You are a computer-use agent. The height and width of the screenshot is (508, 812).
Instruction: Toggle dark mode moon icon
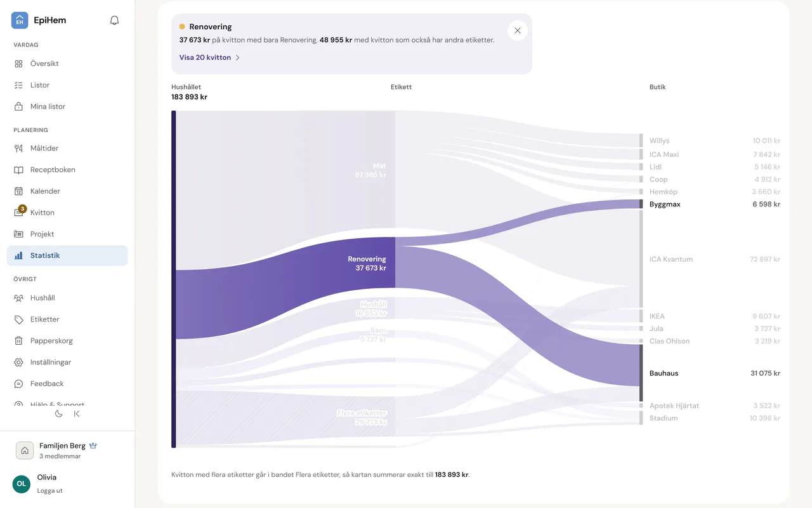(59, 413)
